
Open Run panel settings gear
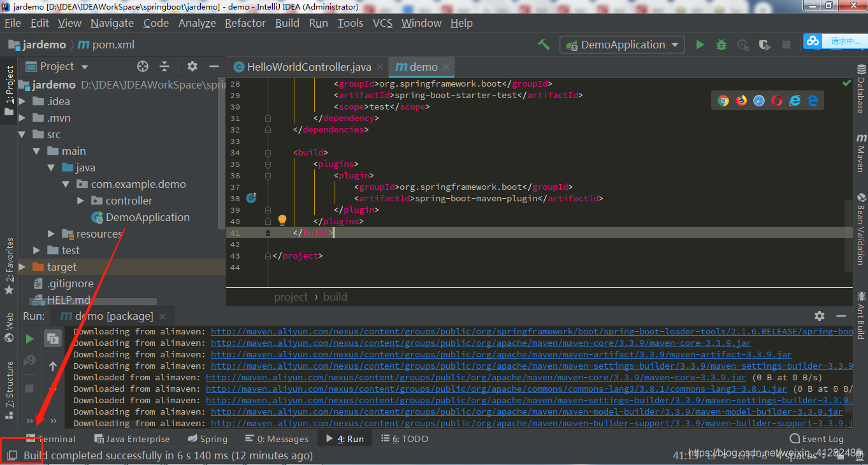click(820, 316)
